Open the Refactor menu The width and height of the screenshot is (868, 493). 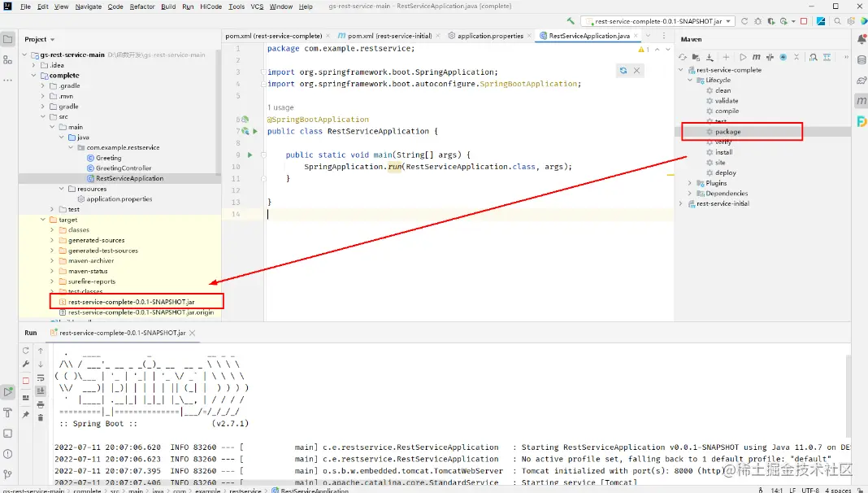coord(142,7)
